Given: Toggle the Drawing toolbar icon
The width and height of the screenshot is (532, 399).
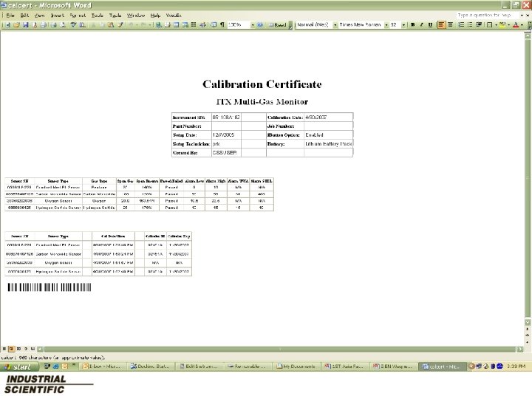Looking at the screenshot, I should coord(203,25).
